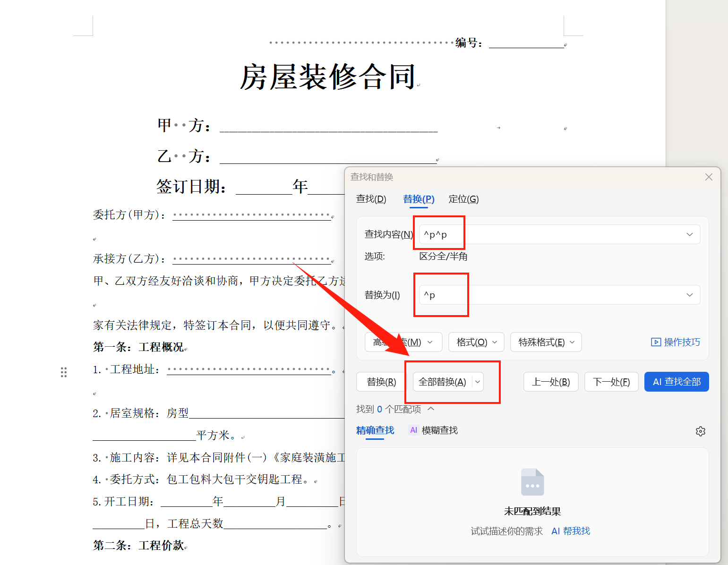The height and width of the screenshot is (565, 728).
Task: Collapse the match results with the chevron
Action: [430, 409]
